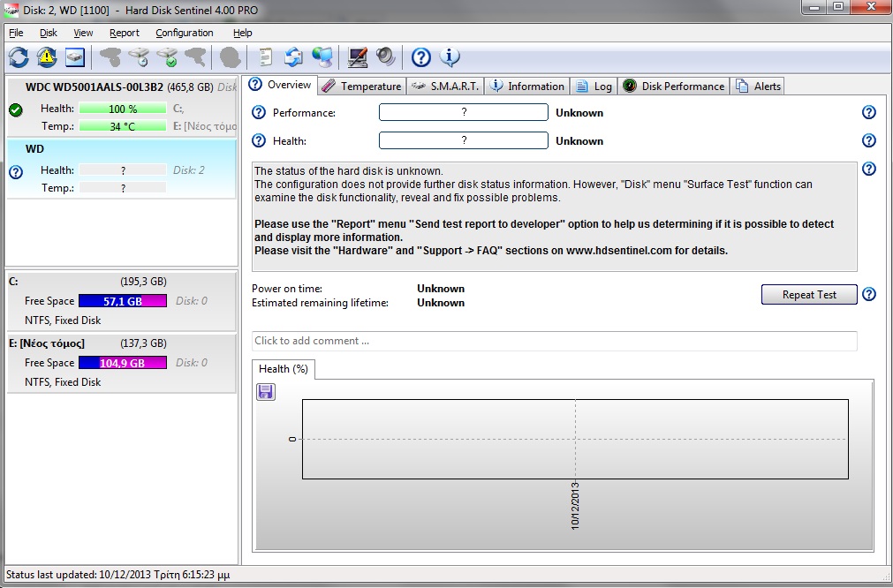Select the WDC WD5001AALS-00L3B2 disk entry
893x588 pixels.
point(122,107)
